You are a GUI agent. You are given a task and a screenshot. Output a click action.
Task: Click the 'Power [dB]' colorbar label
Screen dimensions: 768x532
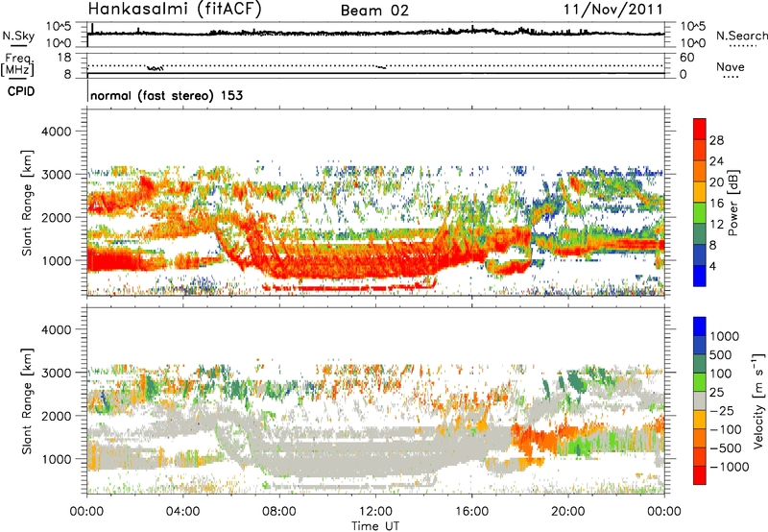coord(732,204)
